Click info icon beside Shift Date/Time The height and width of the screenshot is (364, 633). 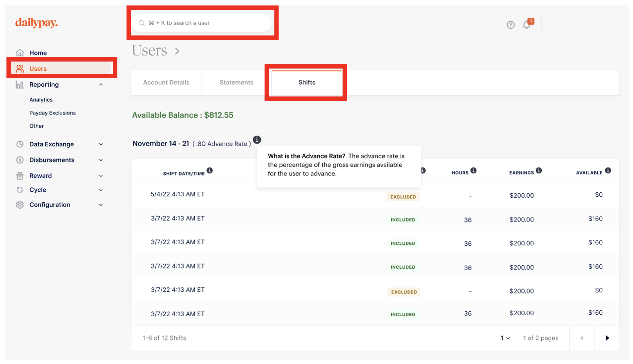(209, 171)
